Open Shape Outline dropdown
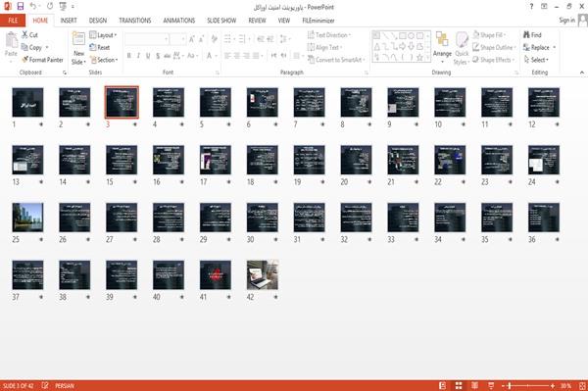Viewport: 588px width, 391px height. coord(494,47)
